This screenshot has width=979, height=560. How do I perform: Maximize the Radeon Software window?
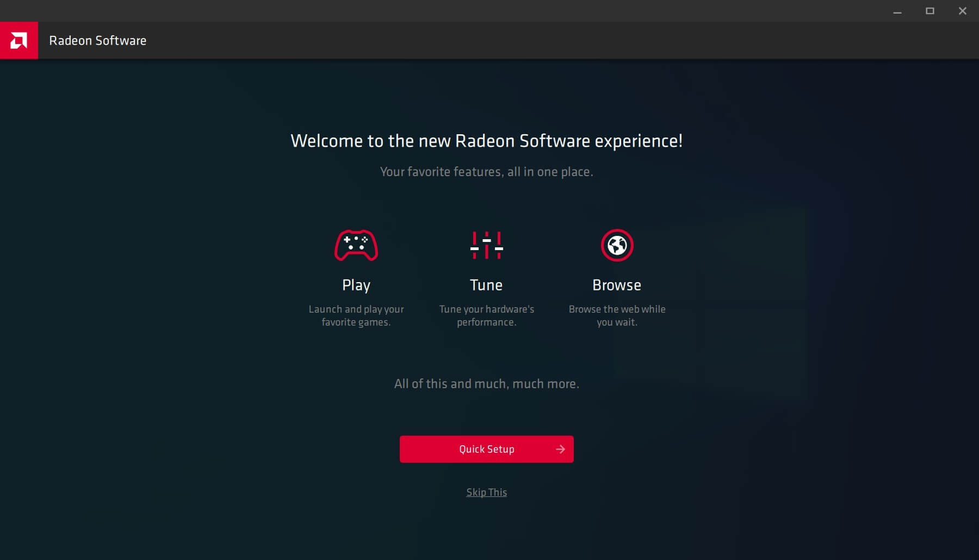pos(930,11)
